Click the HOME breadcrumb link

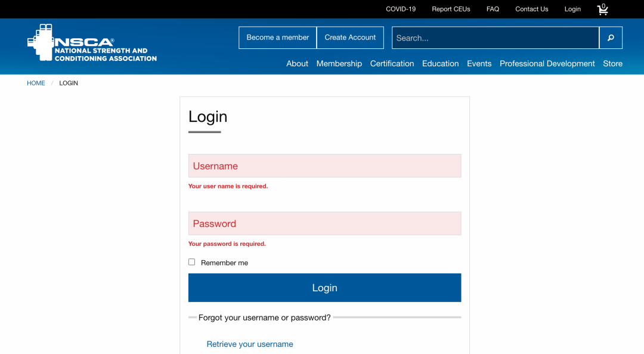36,83
